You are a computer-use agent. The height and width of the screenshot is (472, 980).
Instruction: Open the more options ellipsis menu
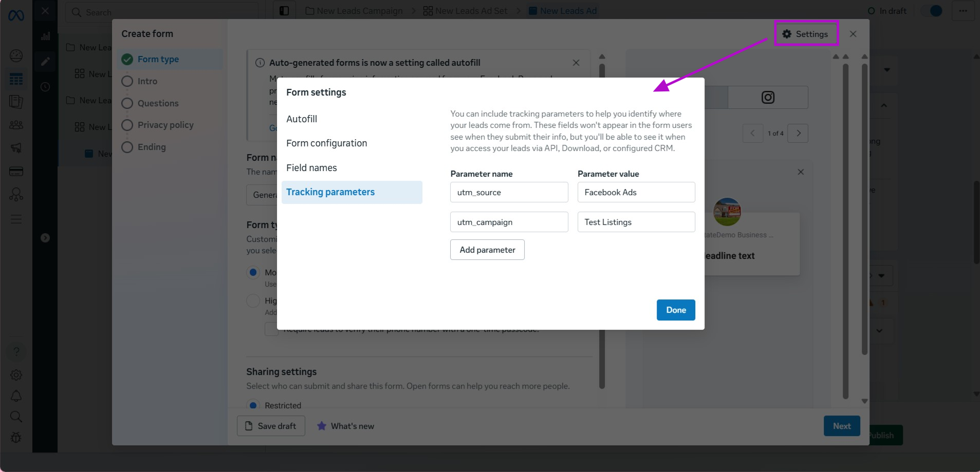click(963, 11)
